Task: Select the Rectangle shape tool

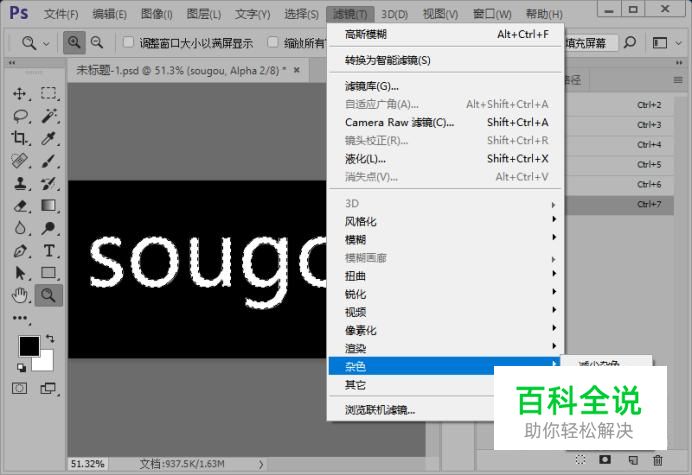Action: coord(49,273)
